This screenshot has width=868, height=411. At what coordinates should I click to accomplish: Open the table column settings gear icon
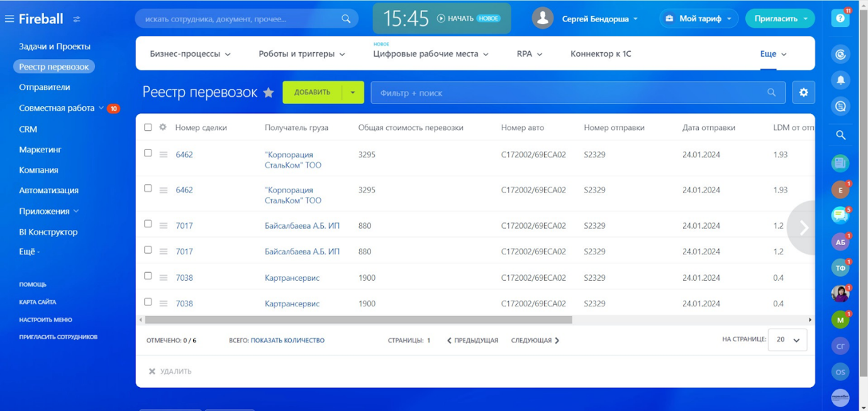(x=163, y=127)
